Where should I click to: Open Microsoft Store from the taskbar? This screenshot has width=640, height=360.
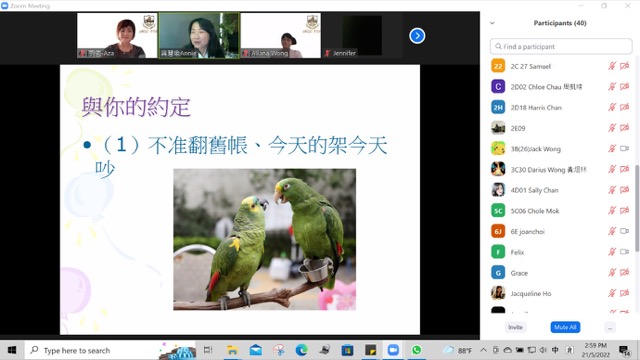(347, 350)
